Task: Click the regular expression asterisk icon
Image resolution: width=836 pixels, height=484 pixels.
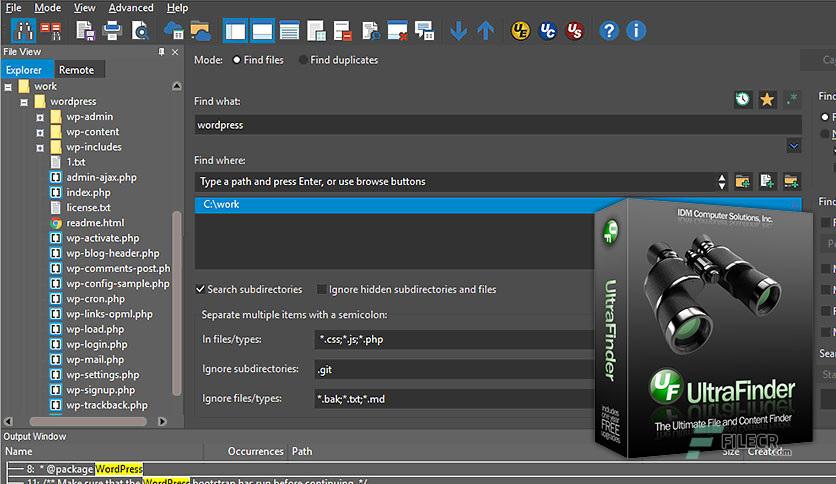Action: (x=792, y=99)
